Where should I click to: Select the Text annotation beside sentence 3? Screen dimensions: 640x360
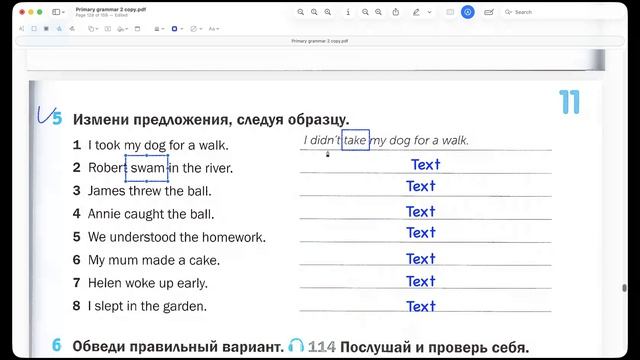pos(421,186)
